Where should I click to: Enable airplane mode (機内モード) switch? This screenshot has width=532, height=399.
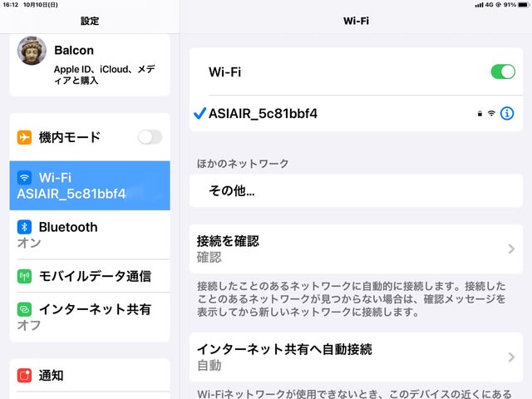click(150, 137)
